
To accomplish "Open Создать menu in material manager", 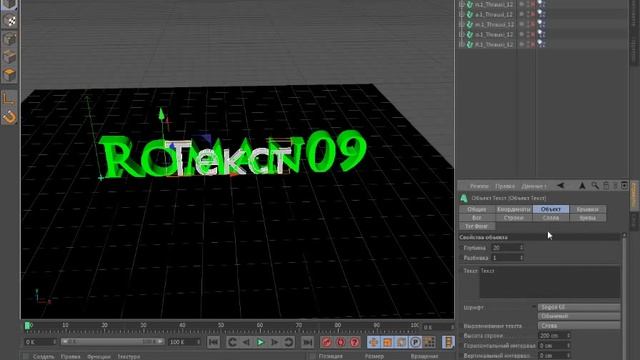I will tap(43, 356).
